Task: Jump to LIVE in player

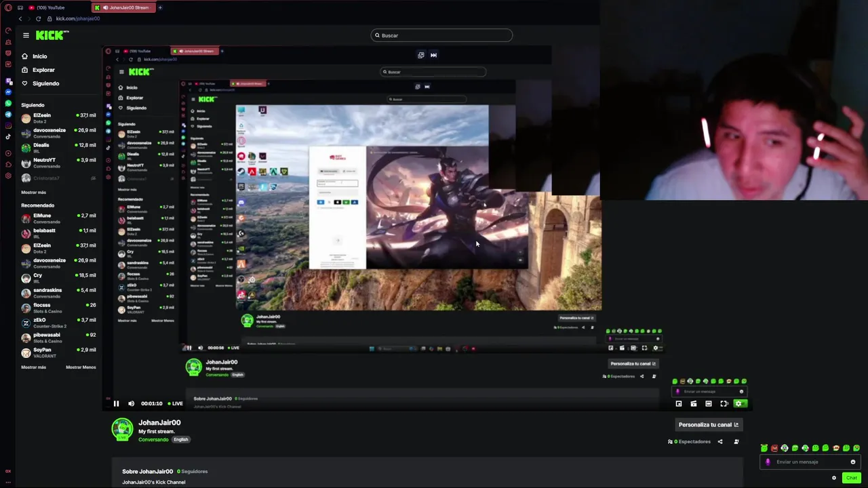Action: (x=175, y=404)
